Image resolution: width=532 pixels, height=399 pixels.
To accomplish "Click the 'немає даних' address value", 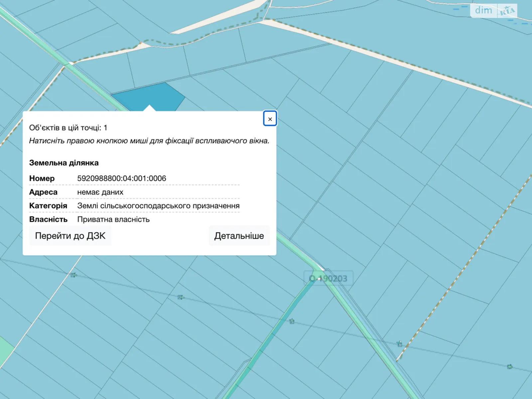I will coord(100,192).
